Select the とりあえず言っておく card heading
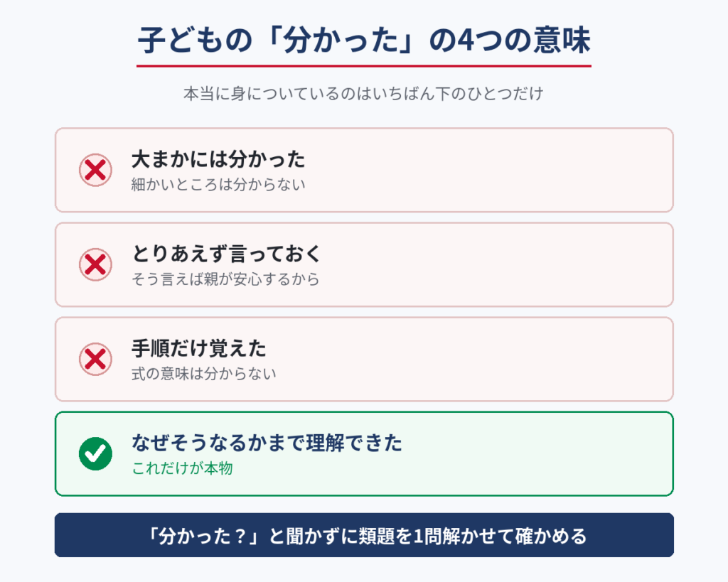 [226, 254]
